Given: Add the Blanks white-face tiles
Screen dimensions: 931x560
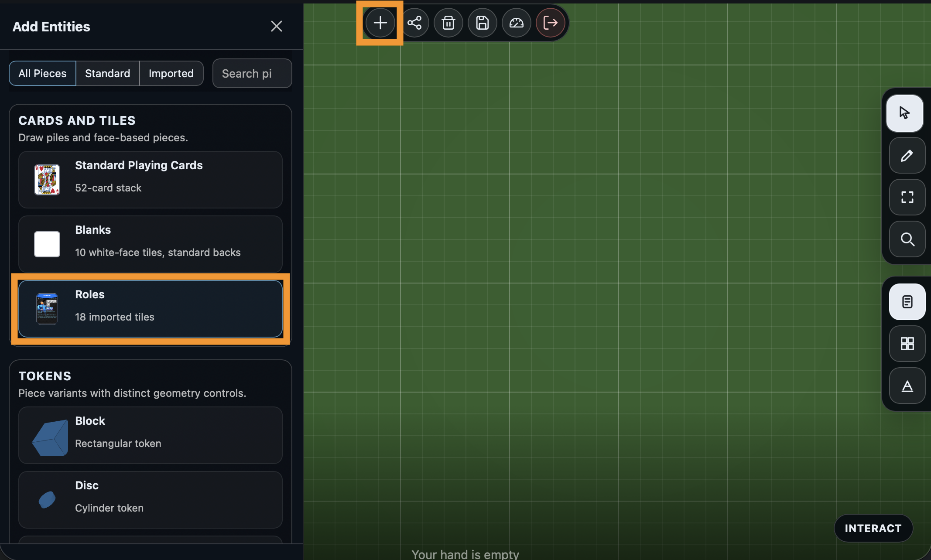Looking at the screenshot, I should pyautogui.click(x=151, y=244).
